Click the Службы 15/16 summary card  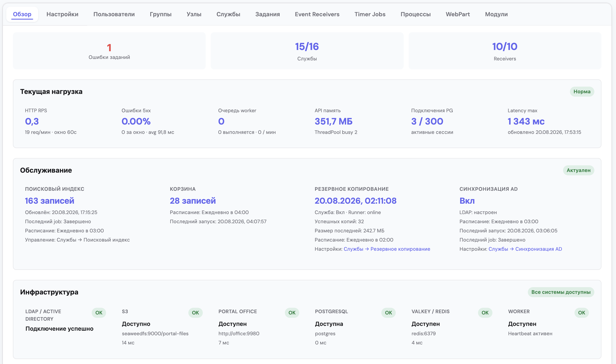[307, 51]
